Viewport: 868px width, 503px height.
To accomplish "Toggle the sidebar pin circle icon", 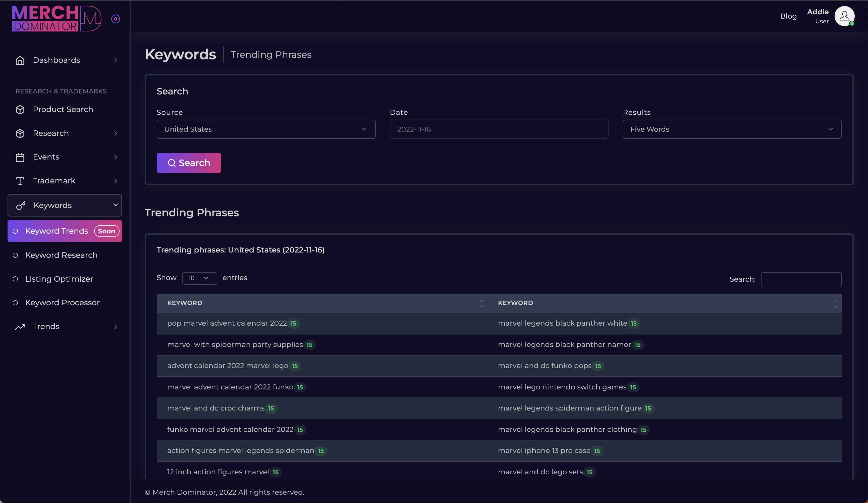I will point(116,19).
